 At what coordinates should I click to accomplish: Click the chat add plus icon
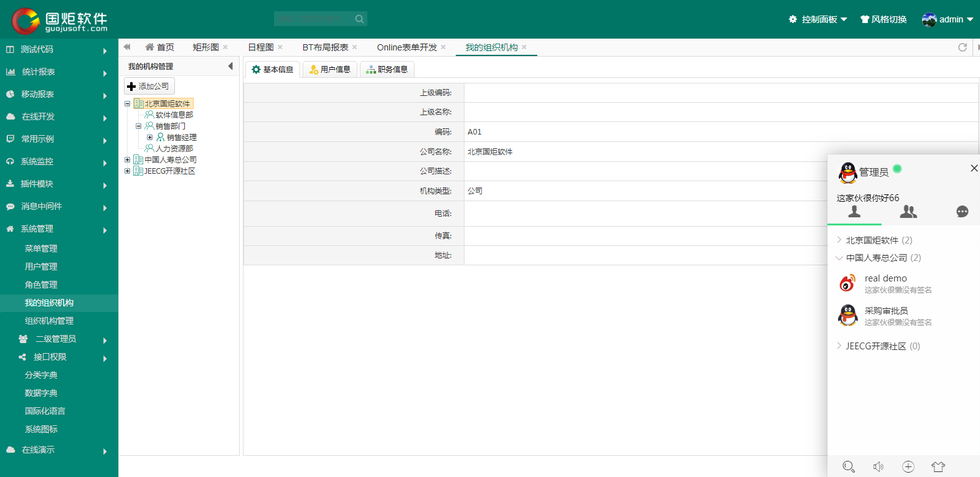pos(908,466)
